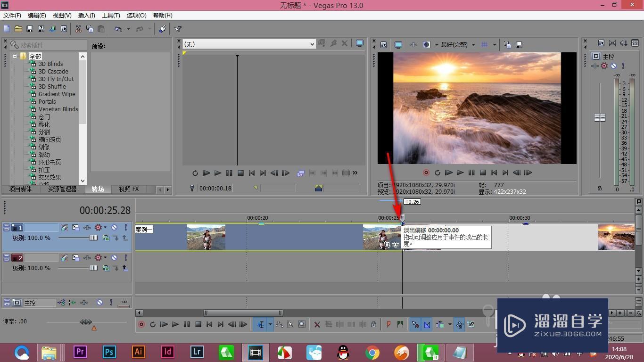Collapse the 全部 transitions tree folder

[x=15, y=56]
